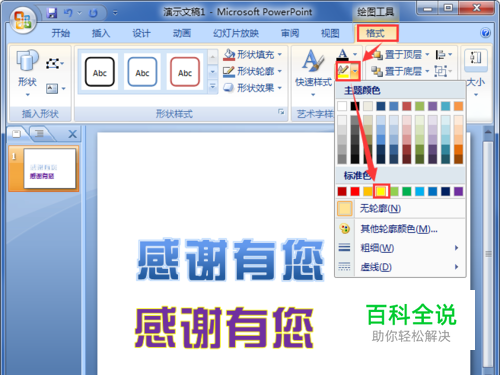The width and height of the screenshot is (500, 375).
Task: Open 快速样式 dropdown arrow
Action: point(313,95)
